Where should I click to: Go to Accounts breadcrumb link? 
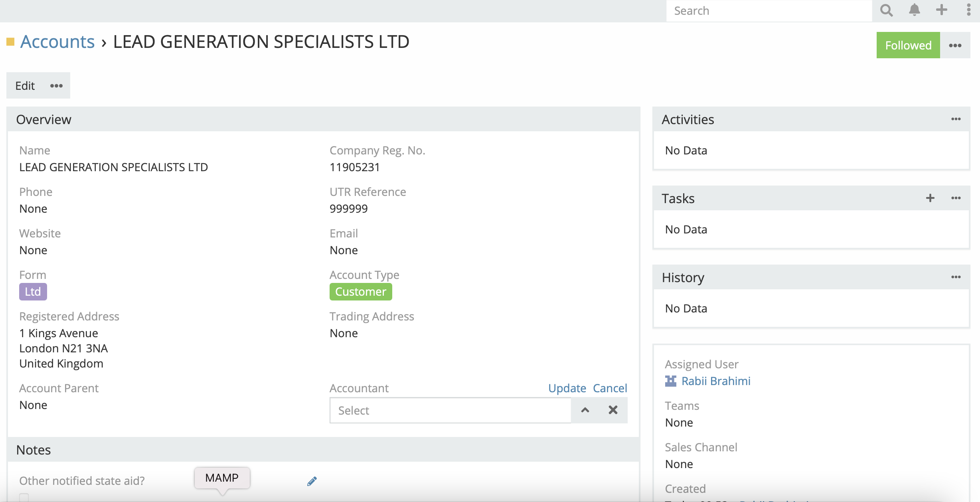pos(57,42)
